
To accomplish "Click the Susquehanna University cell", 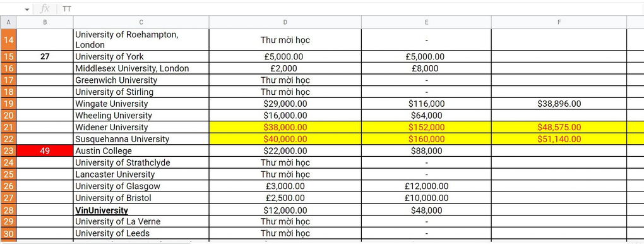I will [141, 139].
